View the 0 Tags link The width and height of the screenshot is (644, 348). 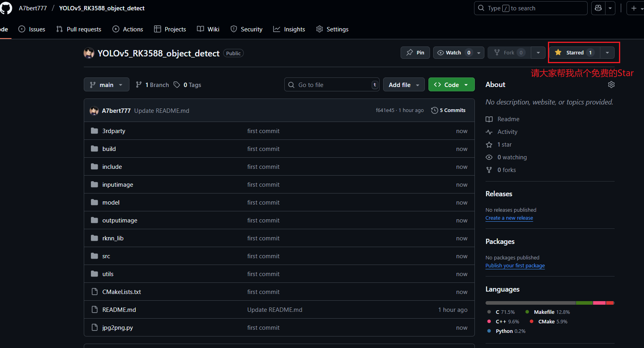[x=187, y=85]
